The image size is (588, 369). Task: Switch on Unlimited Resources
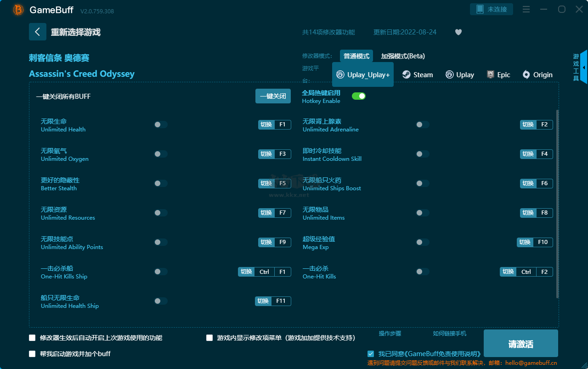click(x=161, y=213)
